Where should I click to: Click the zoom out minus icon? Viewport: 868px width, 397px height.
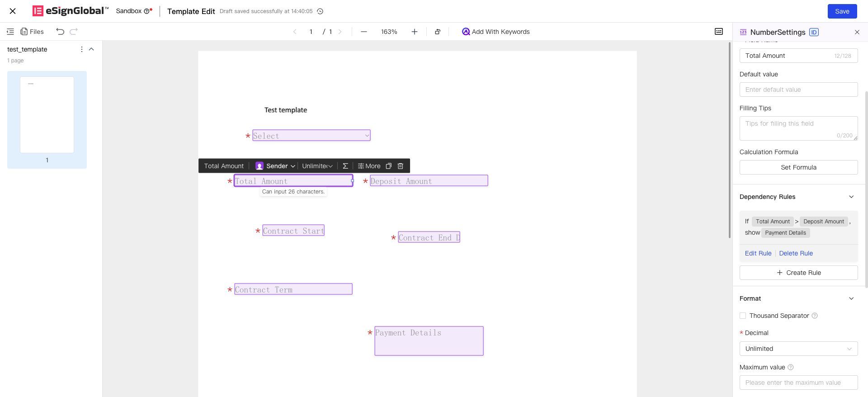coord(364,32)
